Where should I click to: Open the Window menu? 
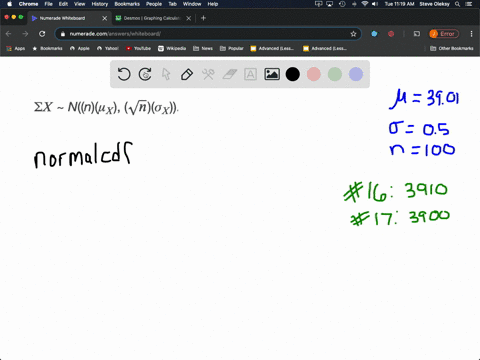click(192, 4)
